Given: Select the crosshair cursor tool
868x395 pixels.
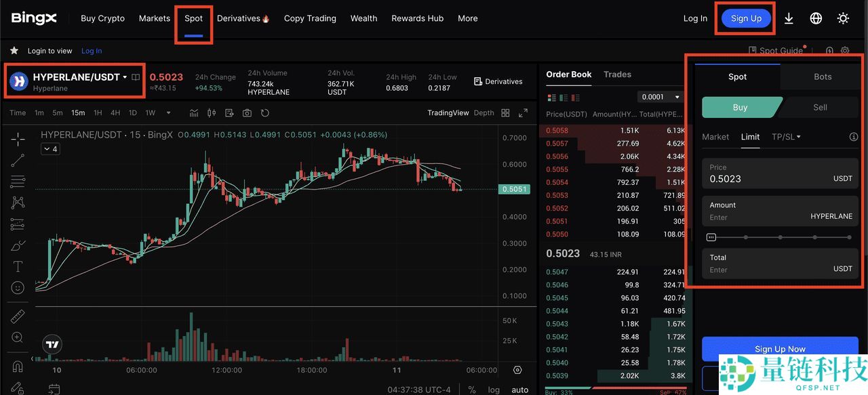Looking at the screenshot, I should pos(18,138).
